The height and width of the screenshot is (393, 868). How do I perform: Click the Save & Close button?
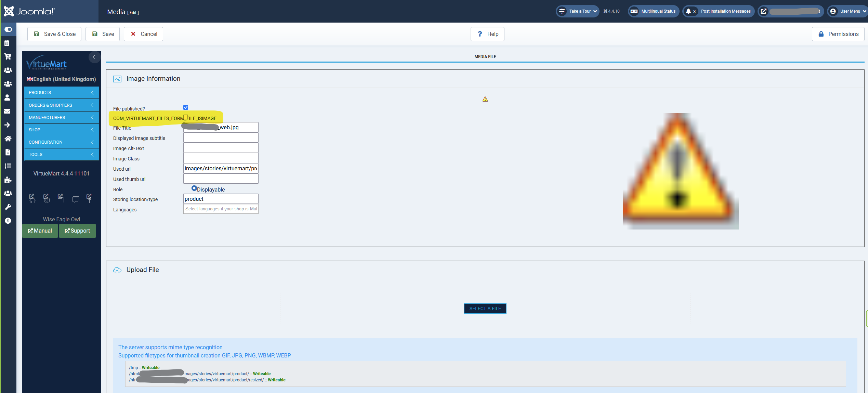54,34
